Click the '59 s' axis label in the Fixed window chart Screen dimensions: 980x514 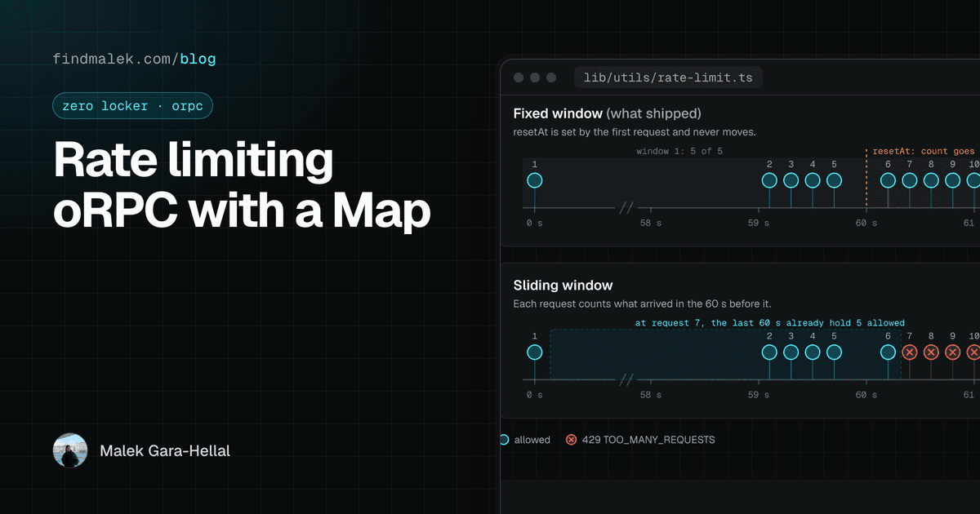pyautogui.click(x=759, y=223)
